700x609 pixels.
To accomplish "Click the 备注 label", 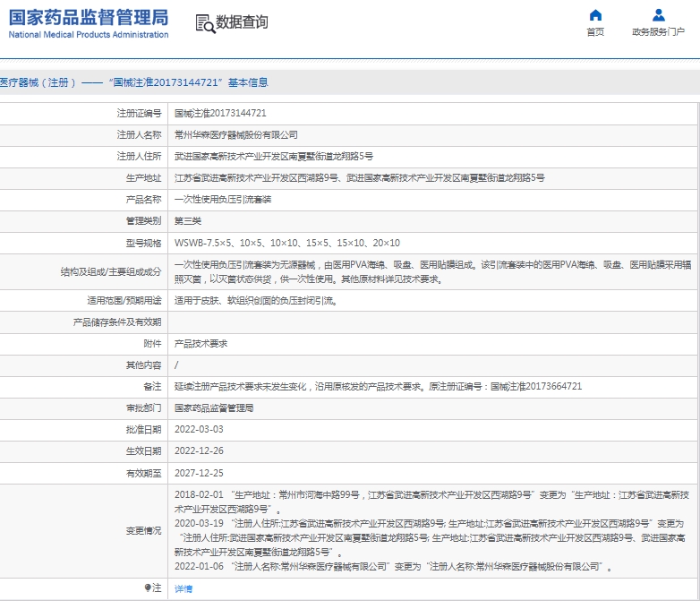I will click(x=152, y=386).
